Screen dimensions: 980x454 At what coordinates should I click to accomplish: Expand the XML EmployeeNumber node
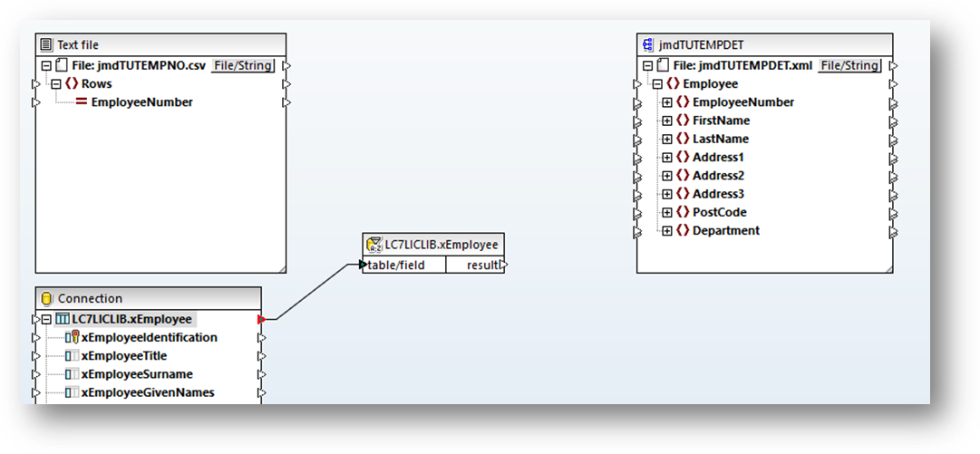click(x=667, y=102)
